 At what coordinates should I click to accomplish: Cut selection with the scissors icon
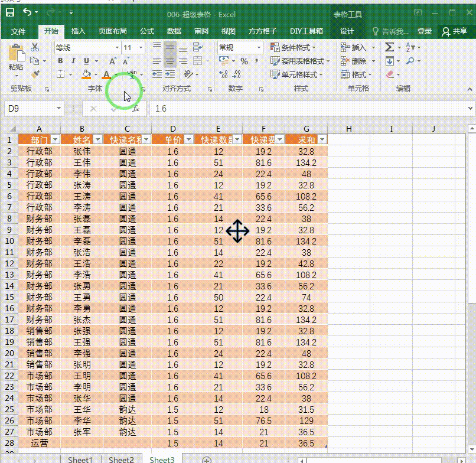click(35, 47)
